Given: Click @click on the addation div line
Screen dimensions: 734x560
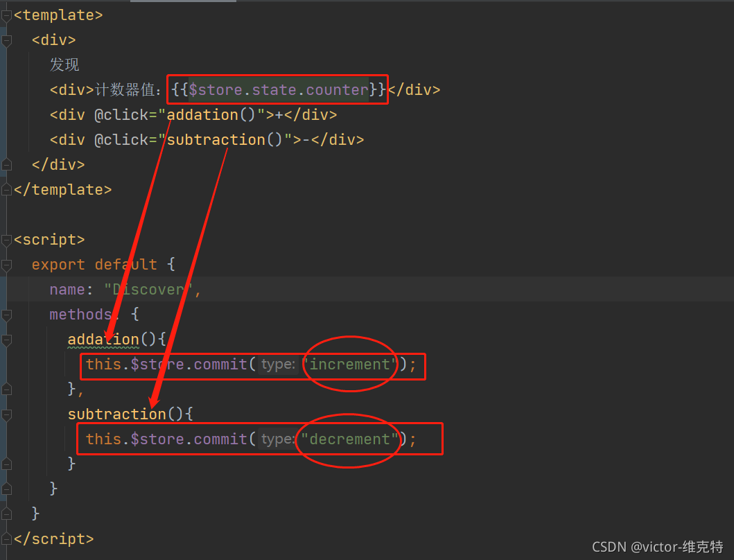Looking at the screenshot, I should [x=122, y=115].
